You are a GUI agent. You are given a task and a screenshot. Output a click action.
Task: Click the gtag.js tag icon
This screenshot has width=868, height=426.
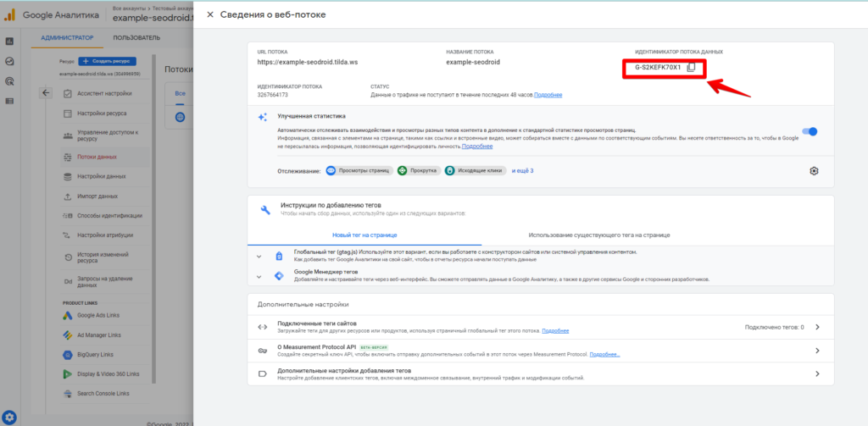(x=279, y=256)
